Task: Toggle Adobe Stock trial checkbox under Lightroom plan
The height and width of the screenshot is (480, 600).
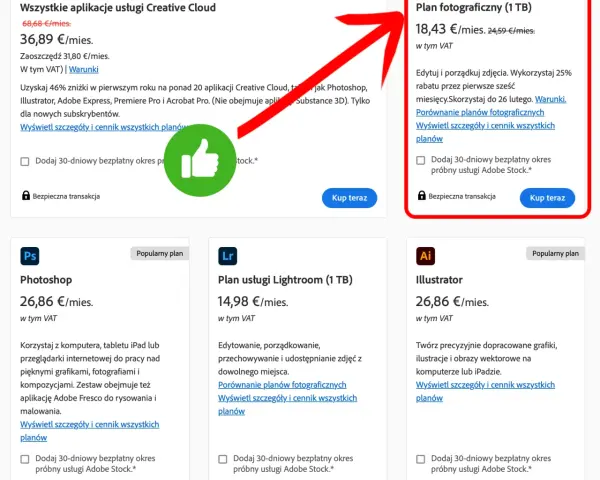Action: pos(223,459)
